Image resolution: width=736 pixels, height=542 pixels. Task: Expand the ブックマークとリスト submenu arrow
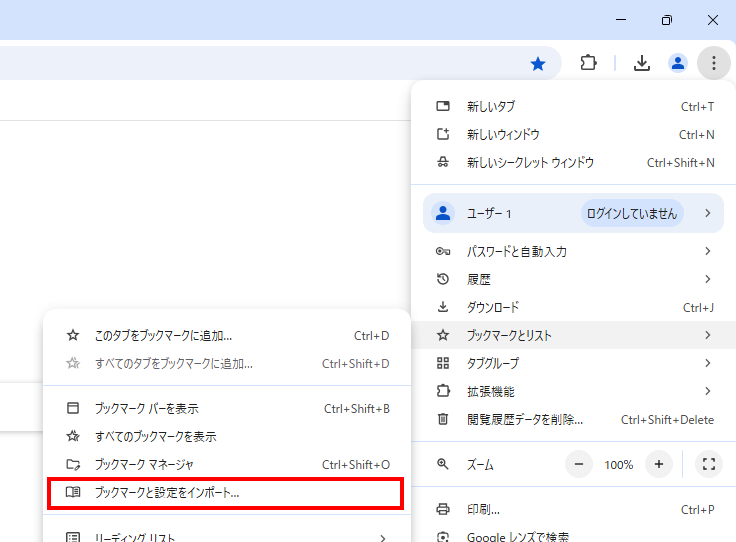708,335
